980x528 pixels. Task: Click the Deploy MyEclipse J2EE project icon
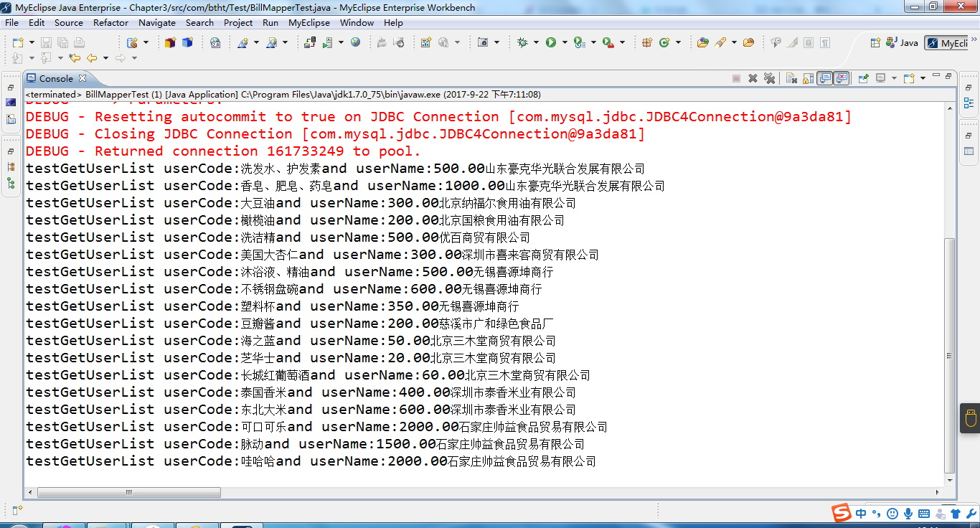tap(310, 42)
